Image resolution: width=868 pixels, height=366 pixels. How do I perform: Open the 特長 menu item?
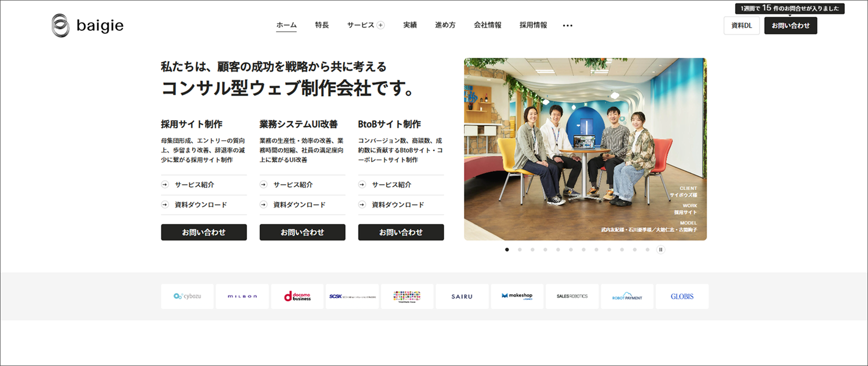click(x=322, y=25)
